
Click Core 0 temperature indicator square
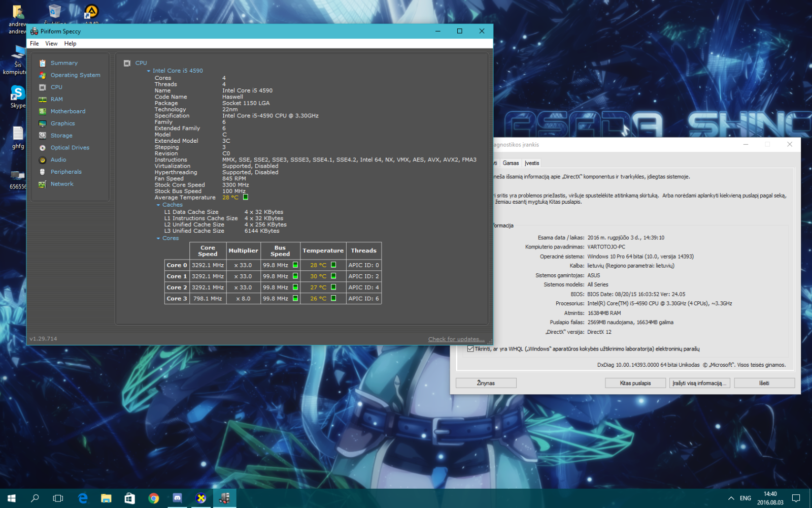[x=333, y=265]
